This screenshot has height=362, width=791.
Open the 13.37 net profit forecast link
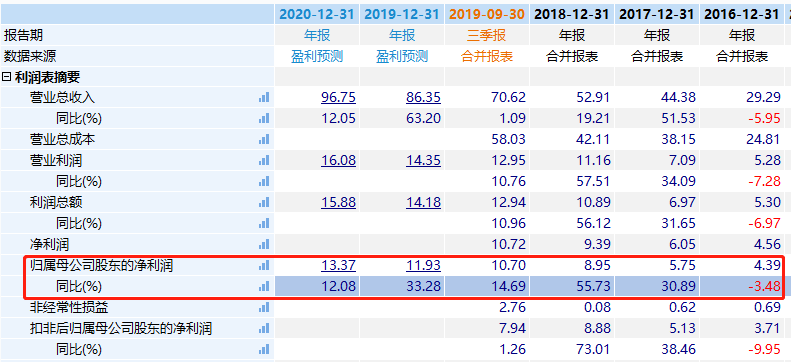[x=338, y=265]
